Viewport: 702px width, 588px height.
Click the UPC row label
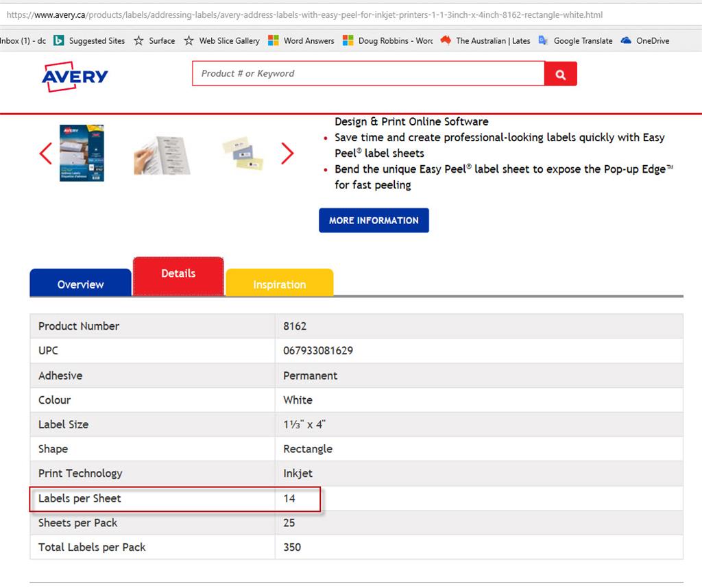tap(49, 351)
